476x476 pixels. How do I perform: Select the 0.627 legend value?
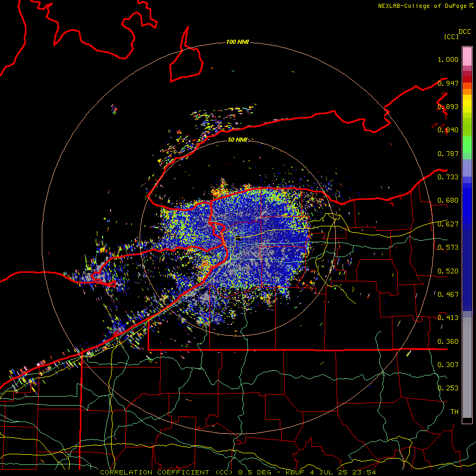(x=448, y=224)
